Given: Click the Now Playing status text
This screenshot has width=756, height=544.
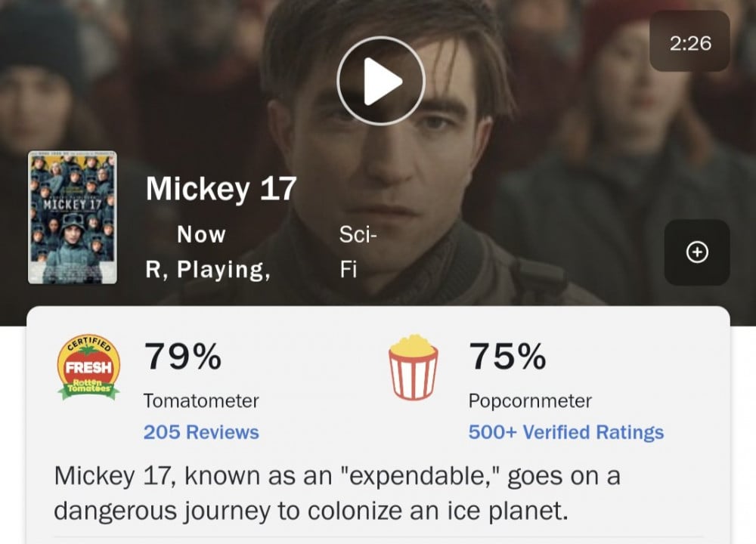Looking at the screenshot, I should point(201,234).
